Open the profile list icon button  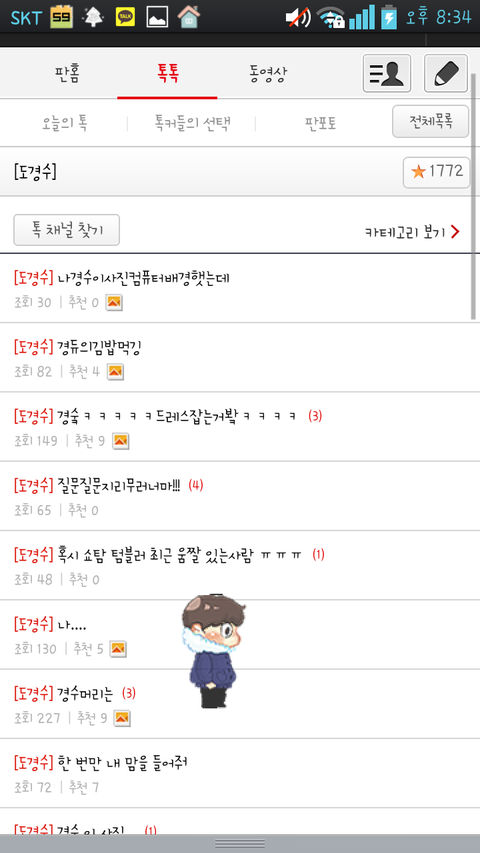point(387,73)
